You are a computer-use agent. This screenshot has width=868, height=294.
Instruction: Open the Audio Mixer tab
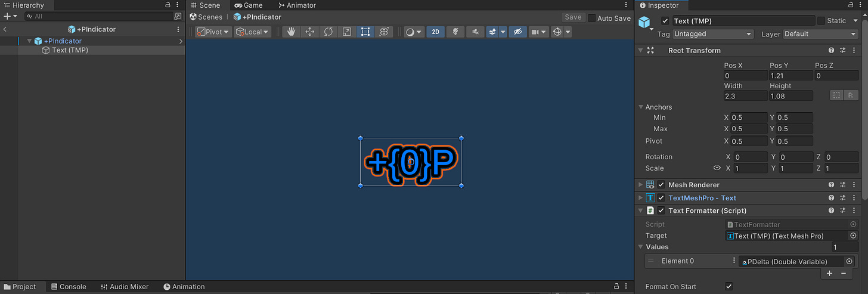click(124, 287)
